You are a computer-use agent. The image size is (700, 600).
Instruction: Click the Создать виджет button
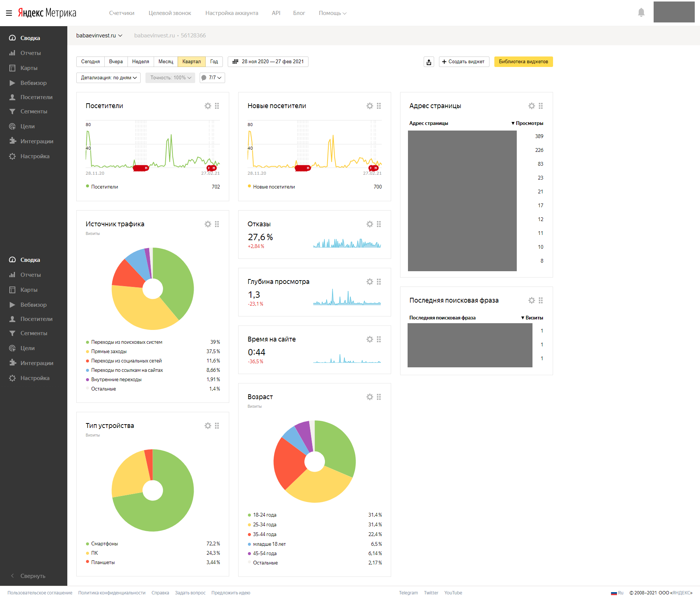pos(464,62)
